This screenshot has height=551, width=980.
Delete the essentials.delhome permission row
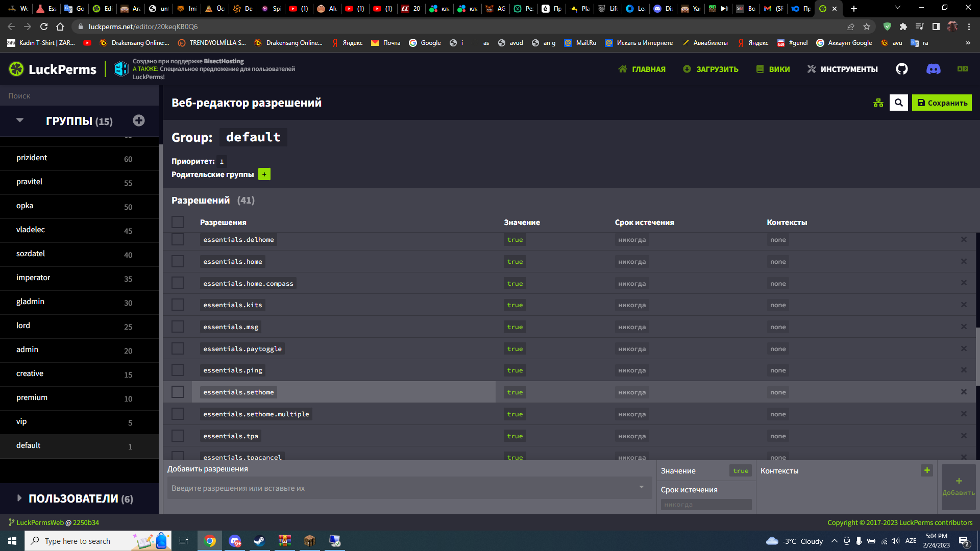click(x=964, y=239)
